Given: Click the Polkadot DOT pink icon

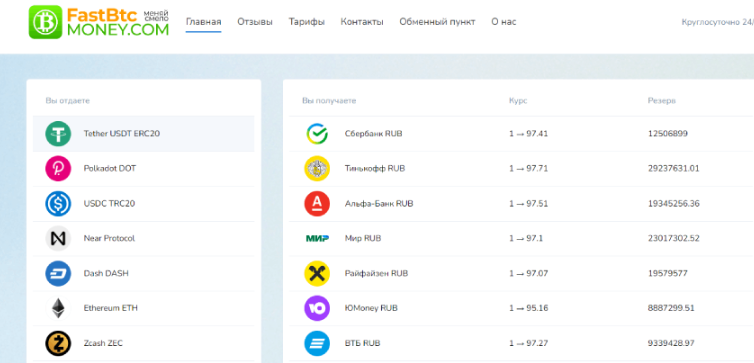Looking at the screenshot, I should pyautogui.click(x=58, y=169).
